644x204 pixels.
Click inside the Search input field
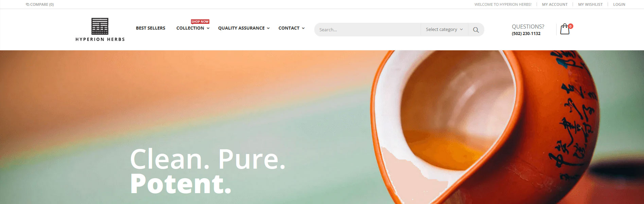click(x=367, y=30)
